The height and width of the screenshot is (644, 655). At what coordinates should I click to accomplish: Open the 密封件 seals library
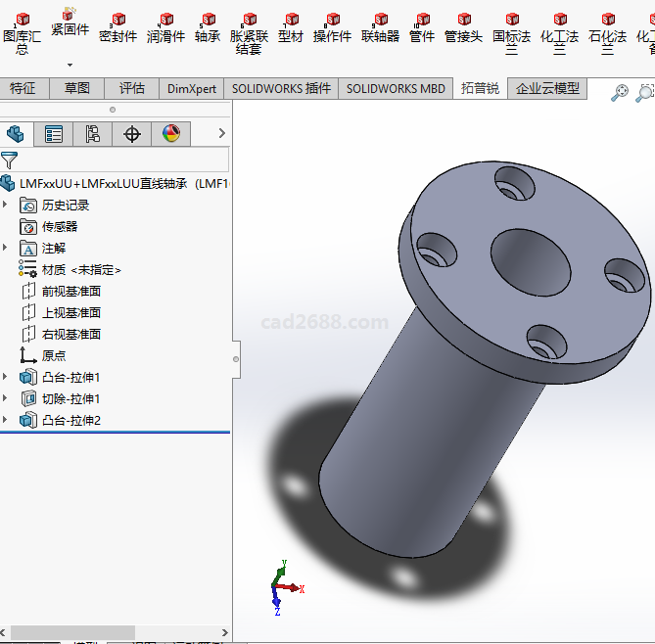[x=118, y=28]
